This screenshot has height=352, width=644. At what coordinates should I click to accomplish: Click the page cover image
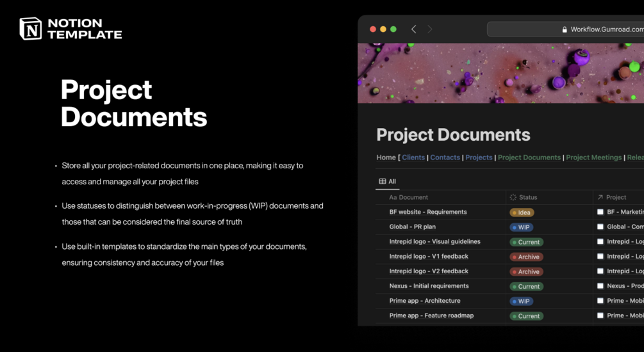500,73
